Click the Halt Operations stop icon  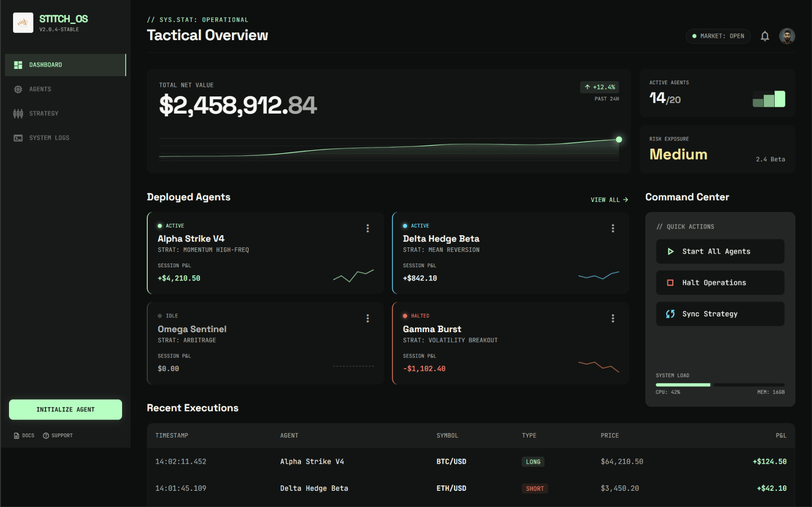tap(671, 283)
